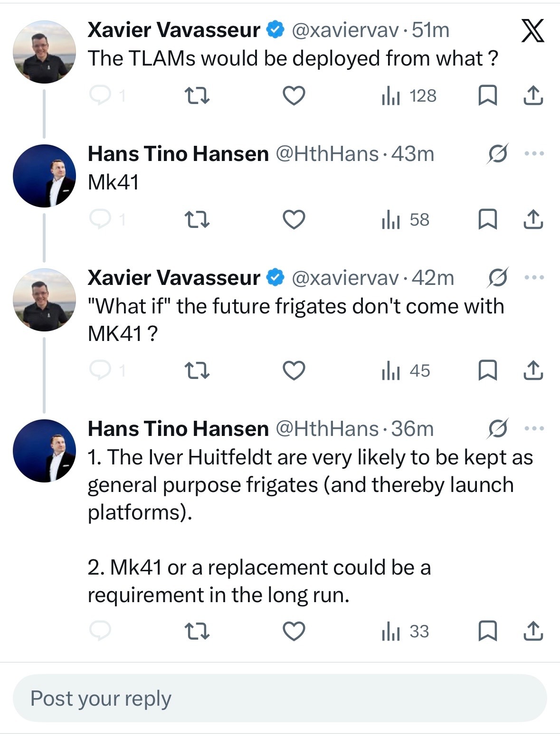Image resolution: width=560 pixels, height=737 pixels.
Task: Bookmark the "Mk41" reply
Action: coord(487,220)
